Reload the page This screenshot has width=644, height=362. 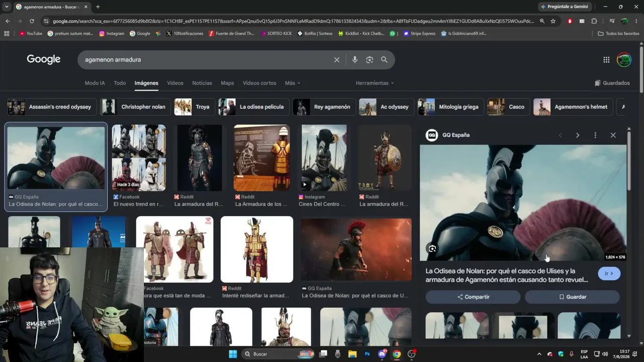(32, 21)
